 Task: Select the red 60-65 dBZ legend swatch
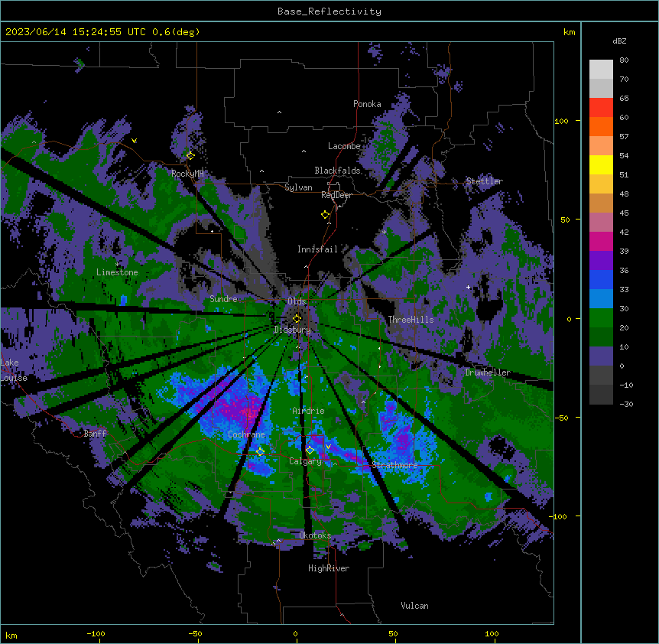601,108
